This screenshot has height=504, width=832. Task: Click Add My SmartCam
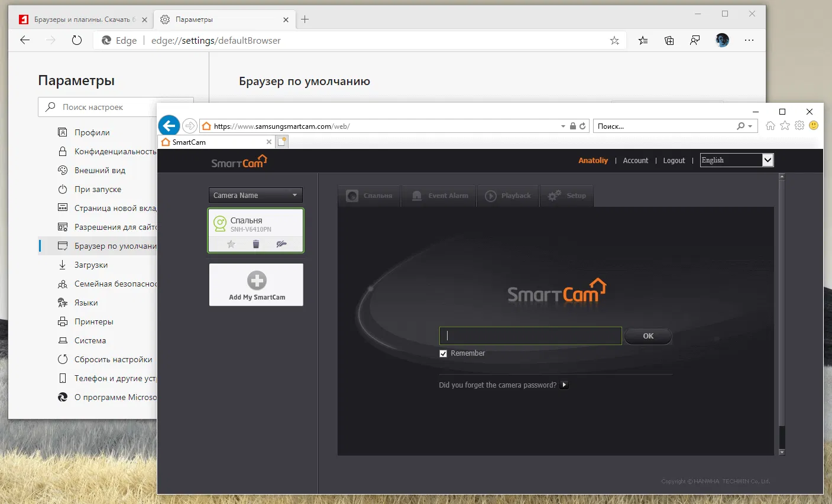[x=256, y=285]
